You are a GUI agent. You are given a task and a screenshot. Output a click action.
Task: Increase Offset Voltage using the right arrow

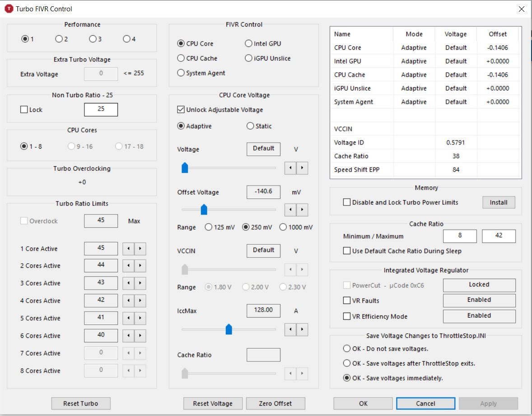click(x=302, y=210)
